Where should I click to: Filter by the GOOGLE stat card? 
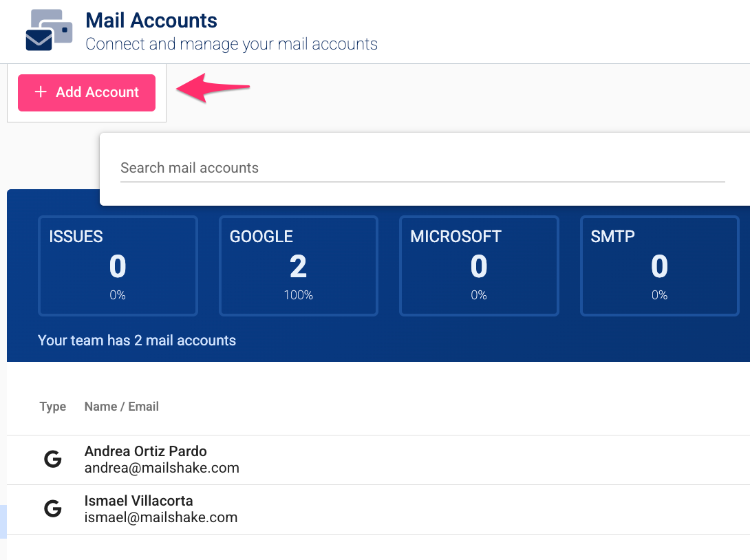[x=299, y=266]
